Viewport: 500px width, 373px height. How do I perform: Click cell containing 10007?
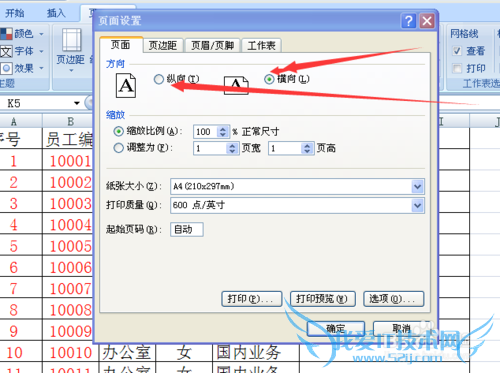tap(68, 288)
